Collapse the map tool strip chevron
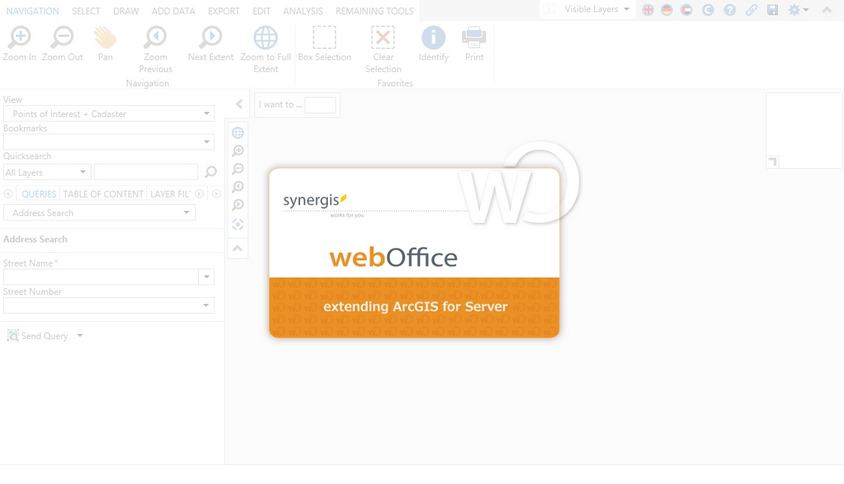 (238, 248)
